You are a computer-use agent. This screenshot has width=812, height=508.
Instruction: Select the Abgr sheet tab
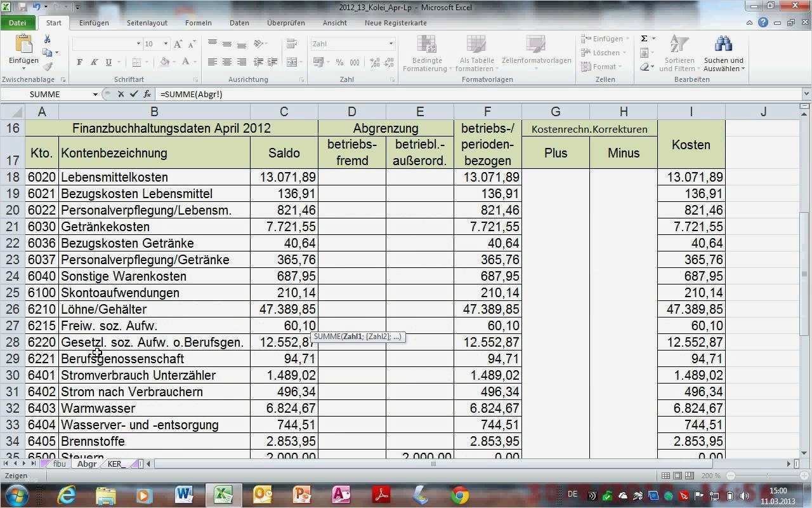[87, 464]
